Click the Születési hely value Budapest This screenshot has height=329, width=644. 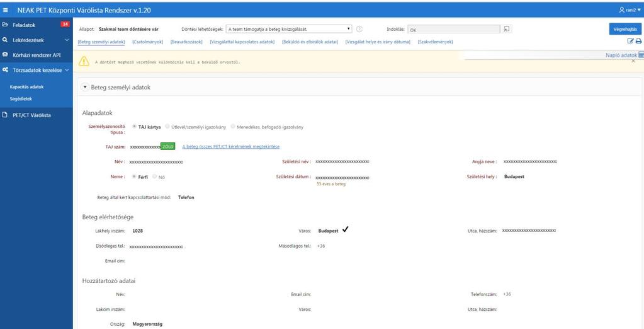tap(514, 176)
